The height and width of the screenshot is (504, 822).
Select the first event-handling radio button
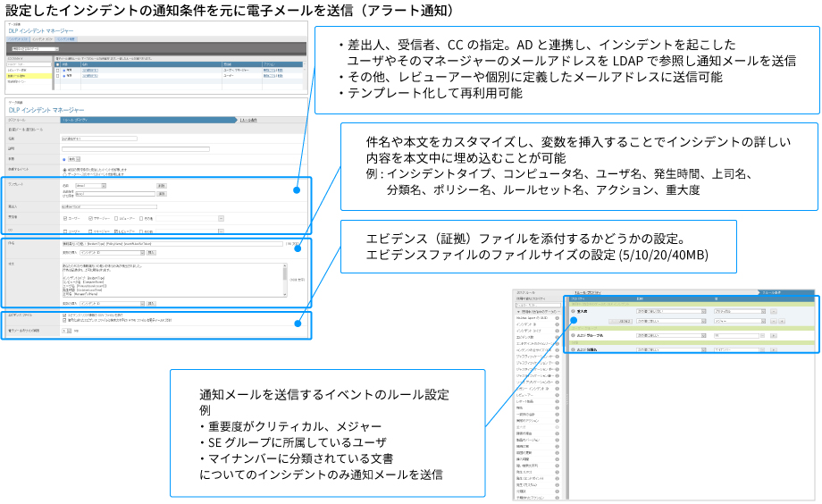click(64, 170)
